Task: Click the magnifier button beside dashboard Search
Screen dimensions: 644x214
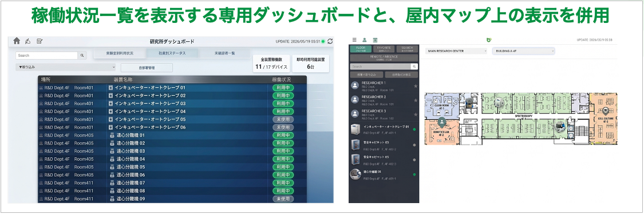Action: [x=82, y=55]
